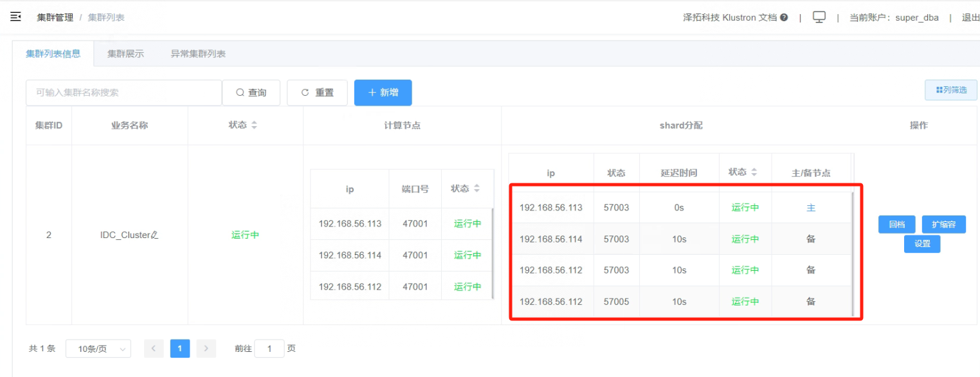Click the help icon beside Klustron 文档
This screenshot has height=377, width=980.
(x=784, y=17)
